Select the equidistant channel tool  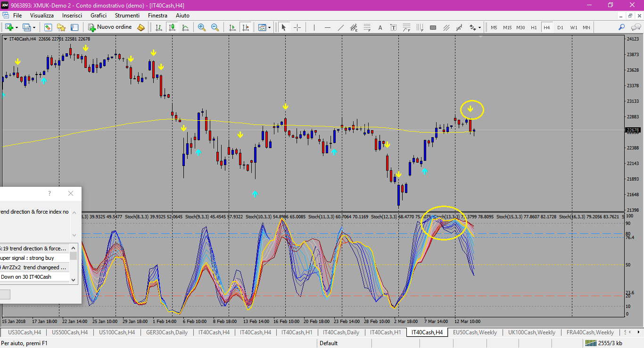[x=354, y=27]
